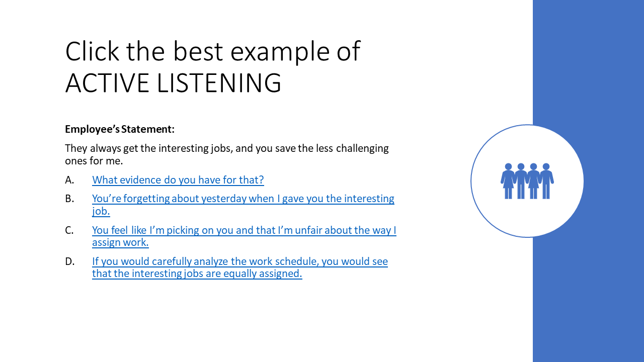Click the letter 'B.' list marker
The image size is (644, 362).
(x=69, y=199)
